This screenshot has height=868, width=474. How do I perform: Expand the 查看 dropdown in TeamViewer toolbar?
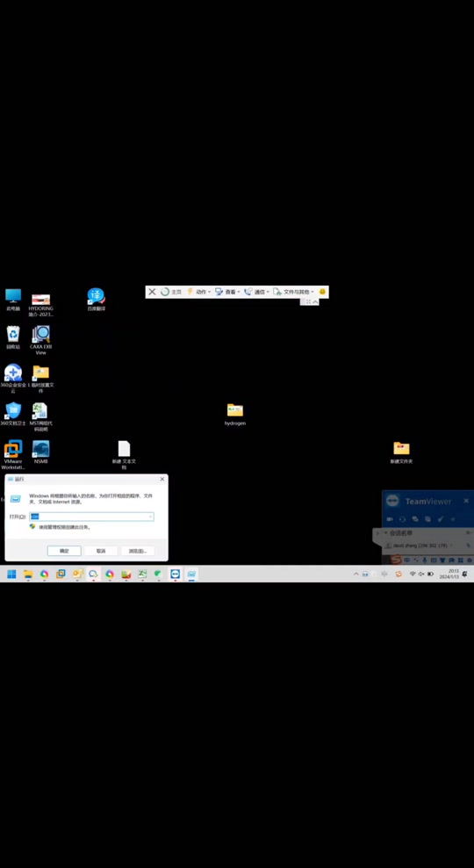click(x=227, y=292)
